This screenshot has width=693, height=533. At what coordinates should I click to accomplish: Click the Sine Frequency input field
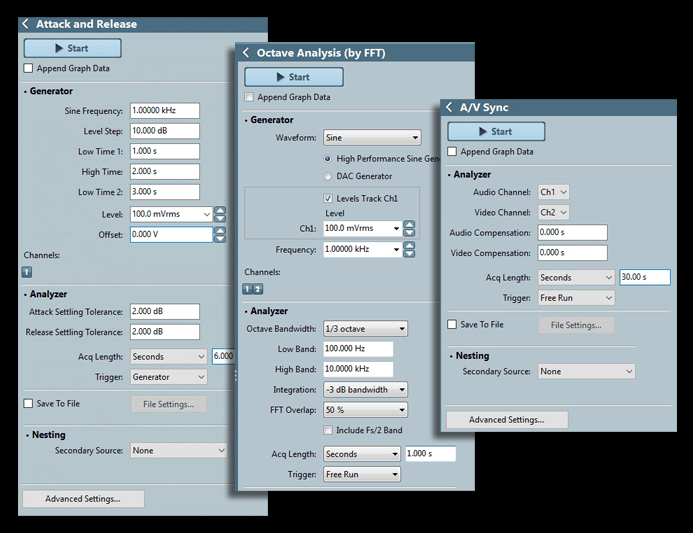point(164,111)
